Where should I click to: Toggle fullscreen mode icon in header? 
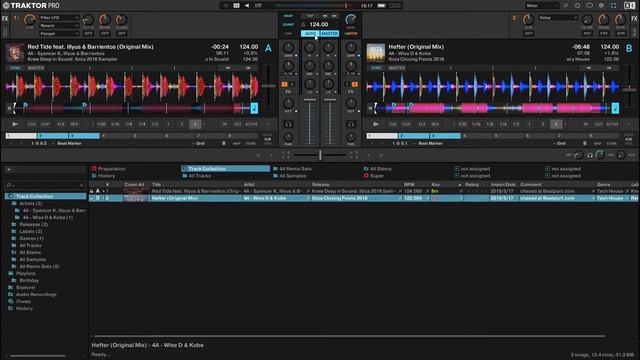tap(613, 6)
